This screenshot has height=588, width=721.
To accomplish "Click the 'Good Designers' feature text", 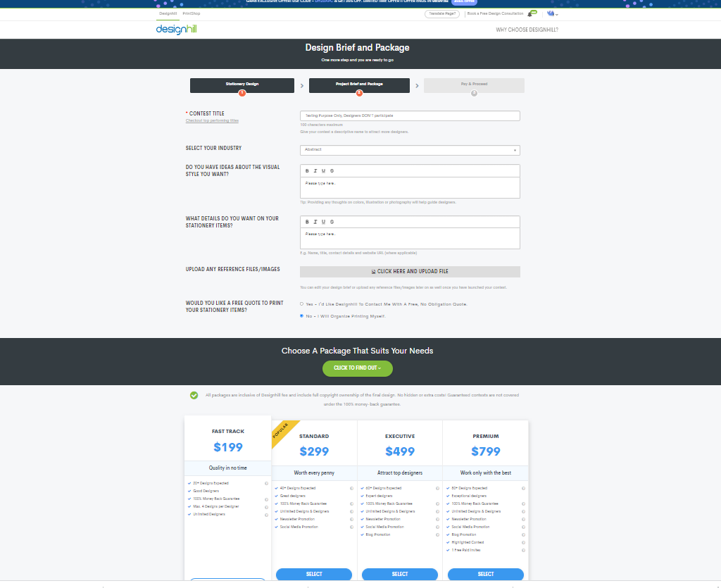I will click(206, 492).
